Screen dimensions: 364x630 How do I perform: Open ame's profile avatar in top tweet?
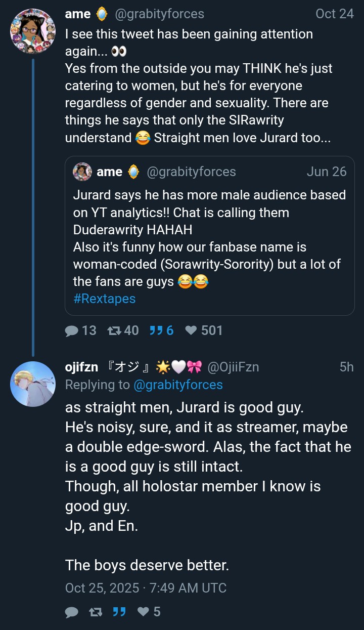tap(33, 31)
